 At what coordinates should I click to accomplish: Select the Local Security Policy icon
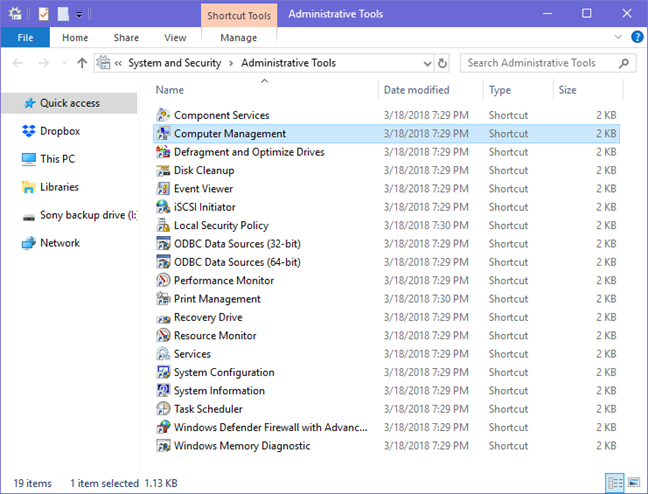pyautogui.click(x=163, y=225)
